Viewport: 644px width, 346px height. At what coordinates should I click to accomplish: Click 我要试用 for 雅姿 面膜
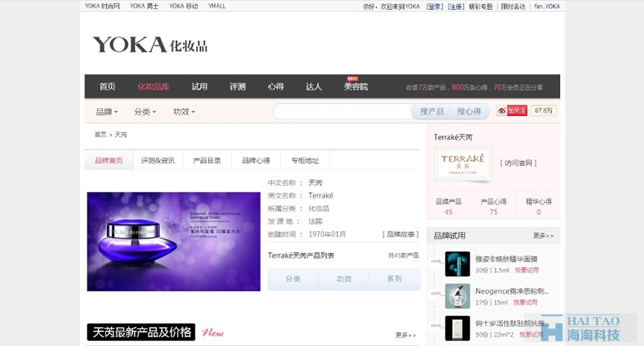coord(527,270)
